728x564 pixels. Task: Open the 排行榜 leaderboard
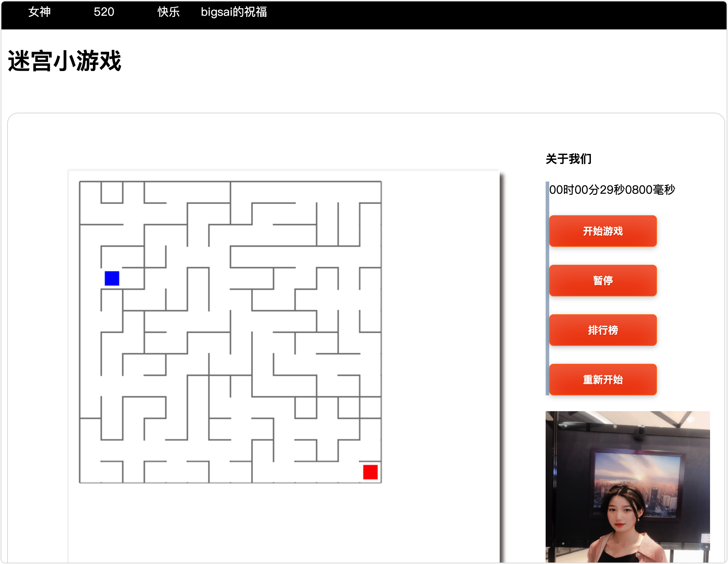(603, 330)
